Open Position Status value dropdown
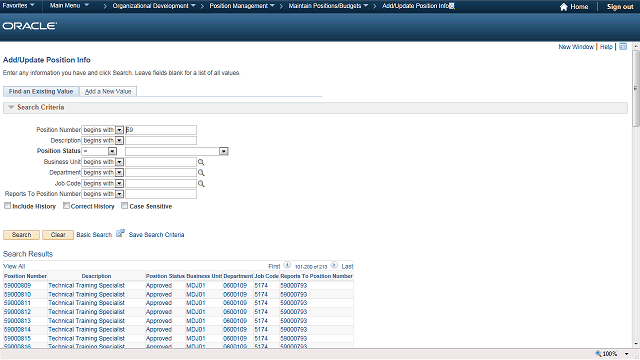Screen dimensions: 640x360 pos(223,151)
